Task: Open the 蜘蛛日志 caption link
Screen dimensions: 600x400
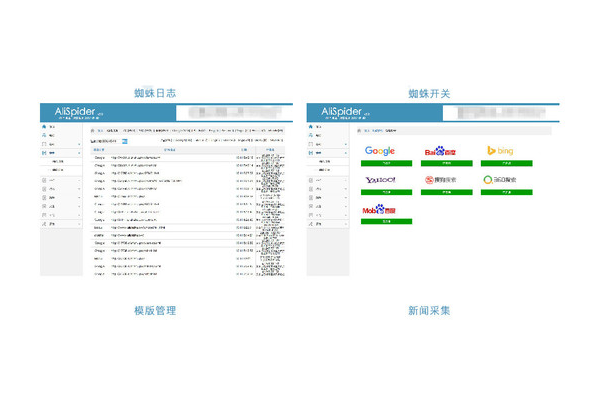Action: point(155,93)
